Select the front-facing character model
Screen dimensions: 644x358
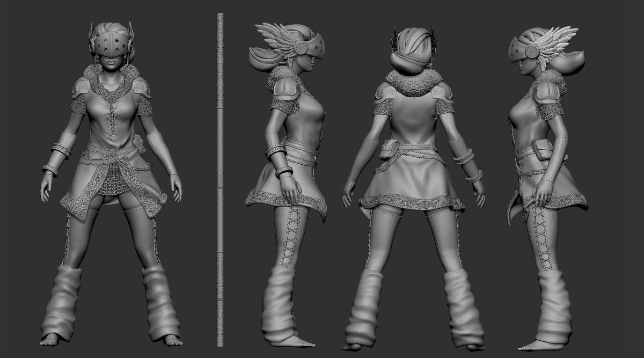[111, 182]
